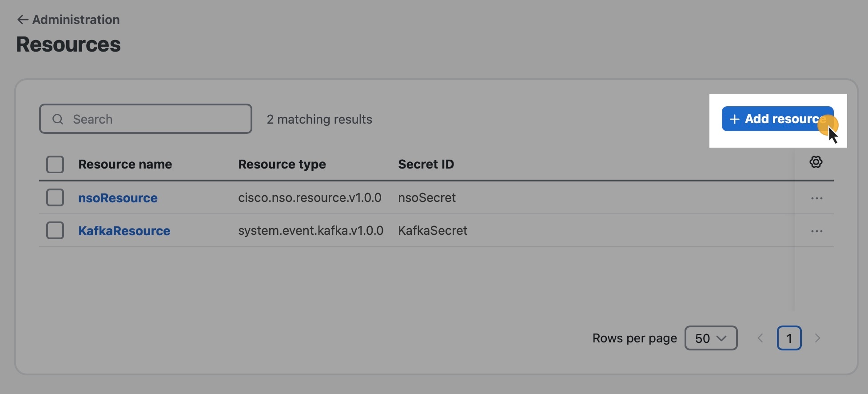Click the magnifier icon in Search
The width and height of the screenshot is (868, 394).
click(58, 119)
